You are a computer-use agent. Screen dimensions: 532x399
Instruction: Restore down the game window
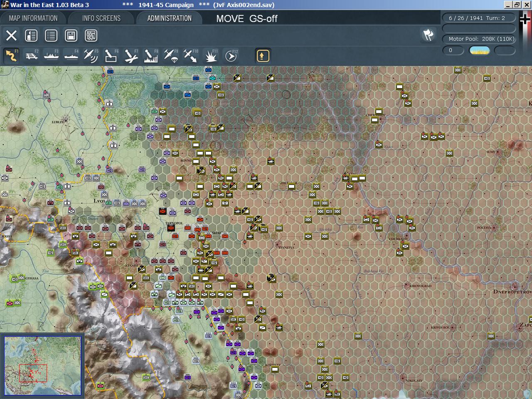coord(517,5)
